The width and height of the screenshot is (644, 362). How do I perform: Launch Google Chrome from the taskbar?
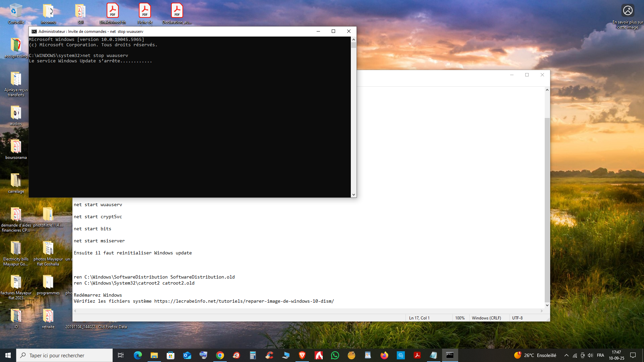(220, 355)
